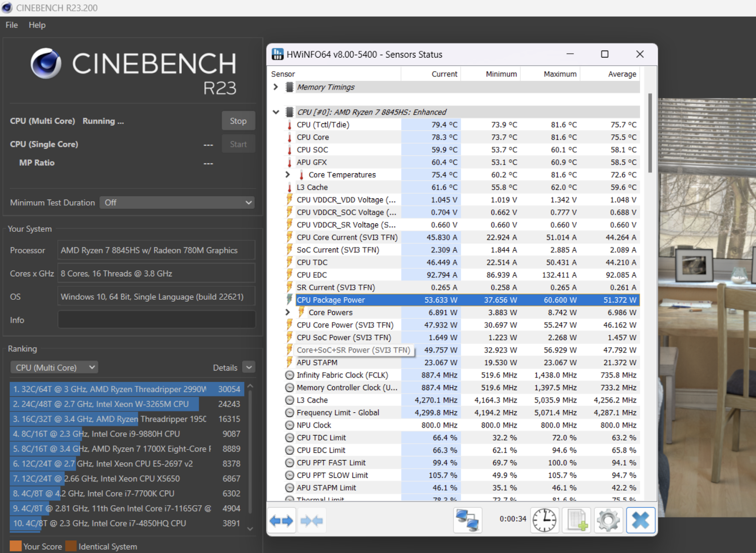Image resolution: width=756 pixels, height=553 pixels.
Task: Click the Average column header
Action: tap(610, 74)
